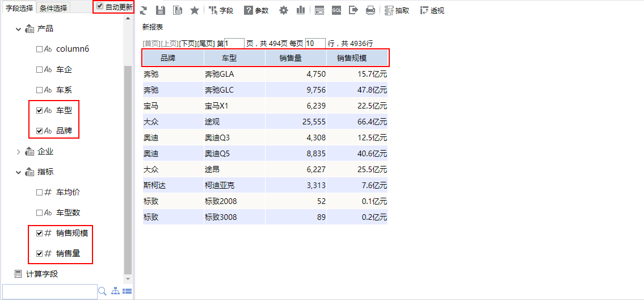
Task: Click the 品牌 column header
Action: point(173,58)
